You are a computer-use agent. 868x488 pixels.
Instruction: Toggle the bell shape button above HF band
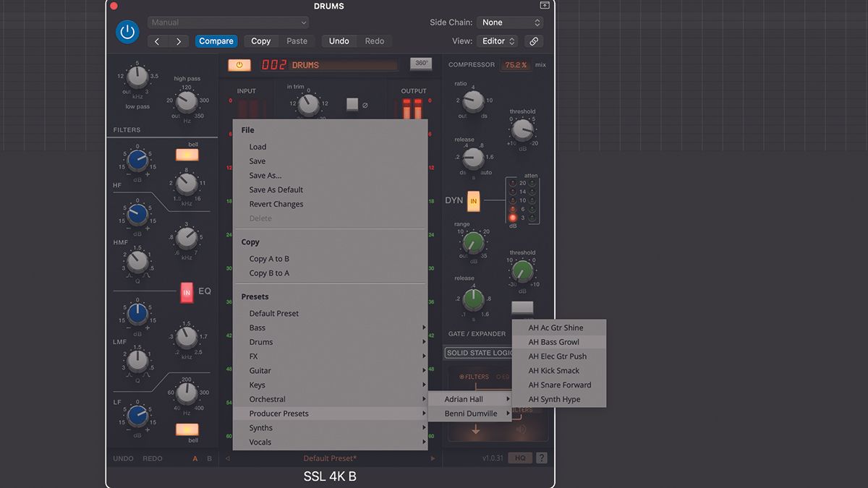point(188,153)
